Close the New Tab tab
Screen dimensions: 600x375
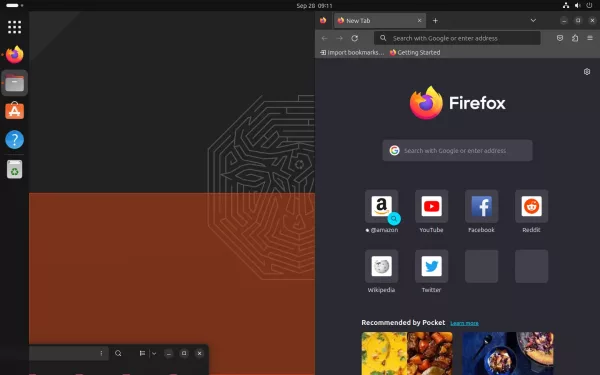419,21
